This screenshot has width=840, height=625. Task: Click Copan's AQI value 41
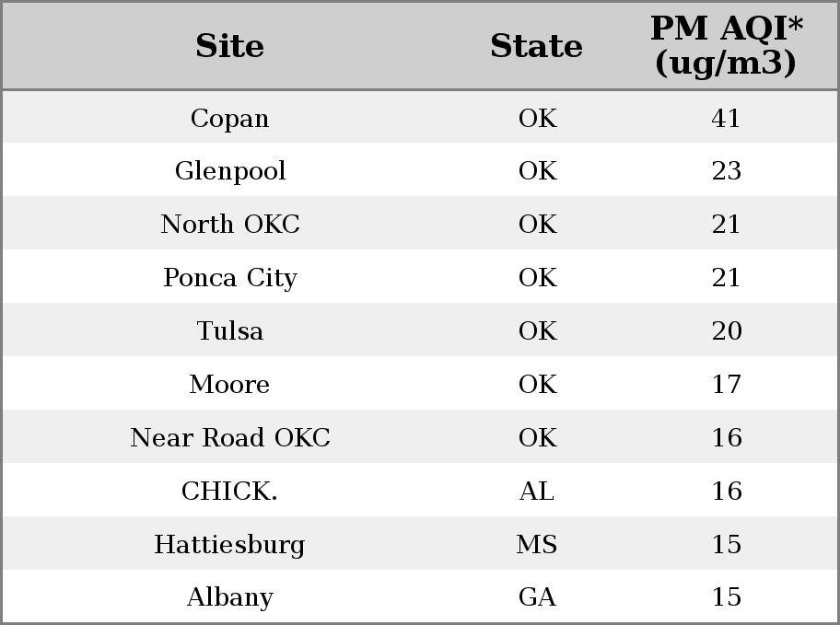click(726, 119)
